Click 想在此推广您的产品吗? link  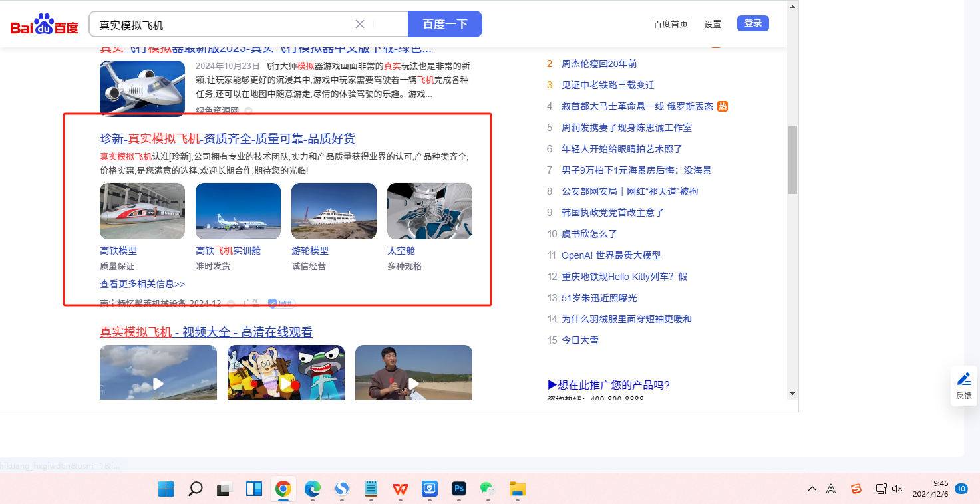tap(609, 385)
